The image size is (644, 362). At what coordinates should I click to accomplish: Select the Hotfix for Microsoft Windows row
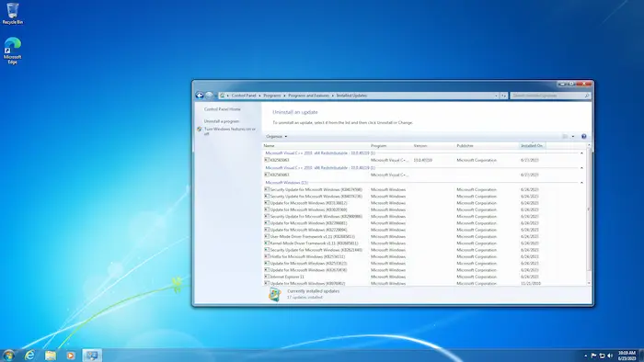coord(425,256)
